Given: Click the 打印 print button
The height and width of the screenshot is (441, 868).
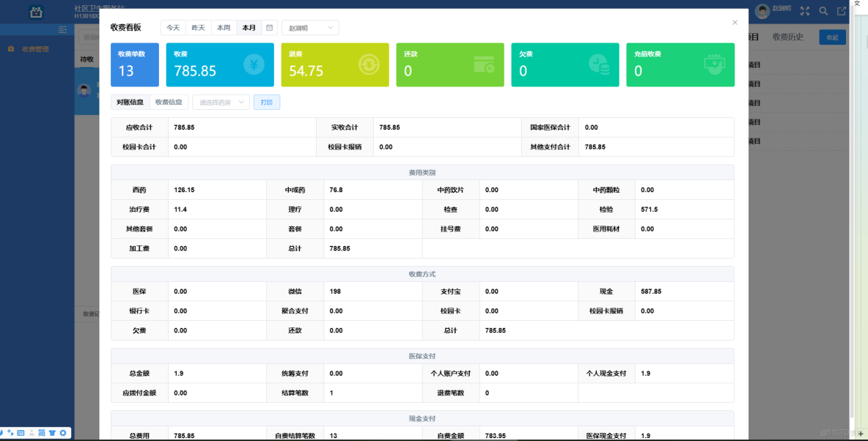Looking at the screenshot, I should click(x=266, y=102).
